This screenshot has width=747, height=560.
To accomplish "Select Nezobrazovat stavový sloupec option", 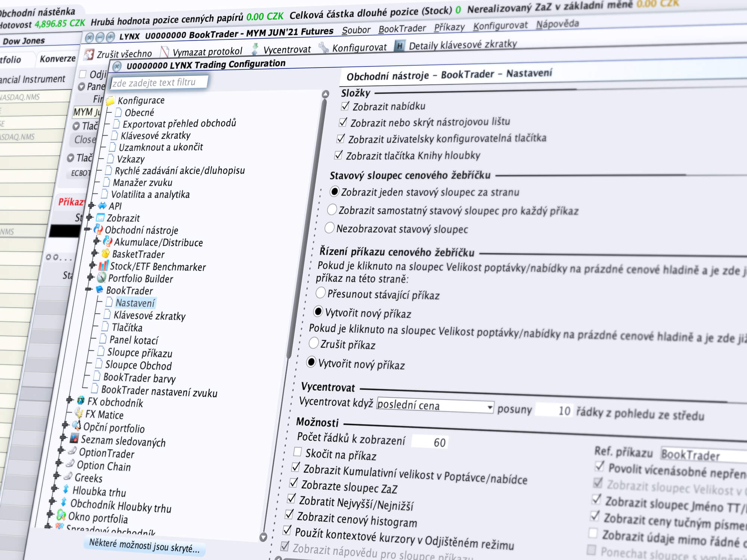I will [x=329, y=228].
